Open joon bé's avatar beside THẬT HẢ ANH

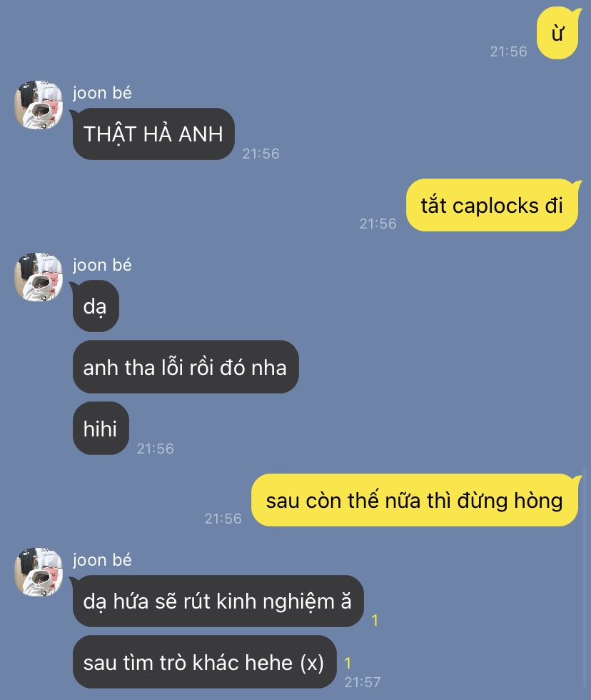click(39, 105)
